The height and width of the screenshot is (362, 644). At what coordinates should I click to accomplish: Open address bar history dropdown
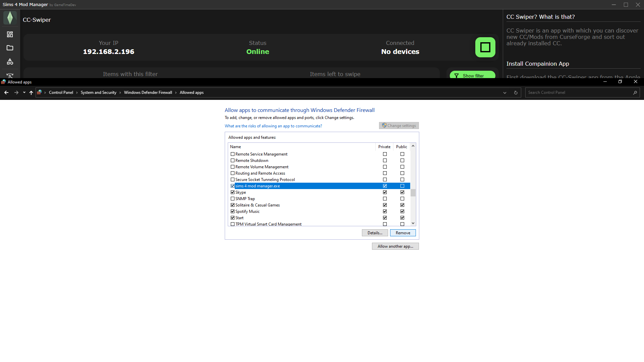[505, 93]
